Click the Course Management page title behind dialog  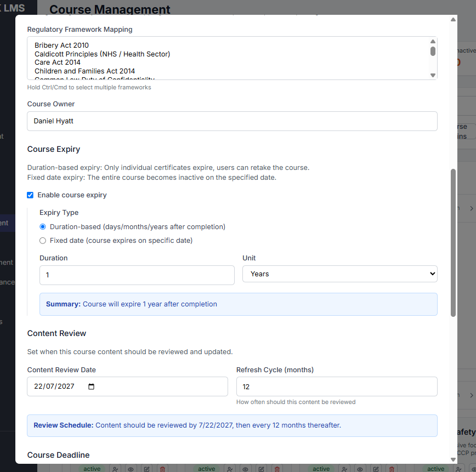[110, 9]
